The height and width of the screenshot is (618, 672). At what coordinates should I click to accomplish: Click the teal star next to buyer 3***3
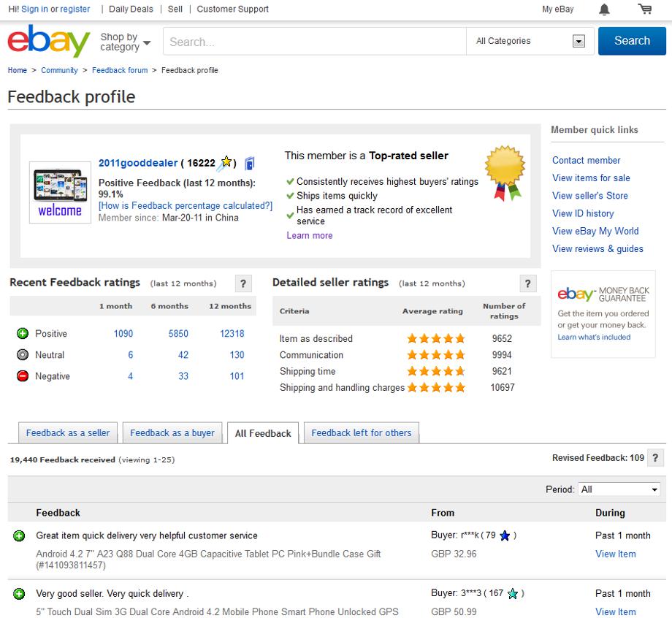click(513, 594)
